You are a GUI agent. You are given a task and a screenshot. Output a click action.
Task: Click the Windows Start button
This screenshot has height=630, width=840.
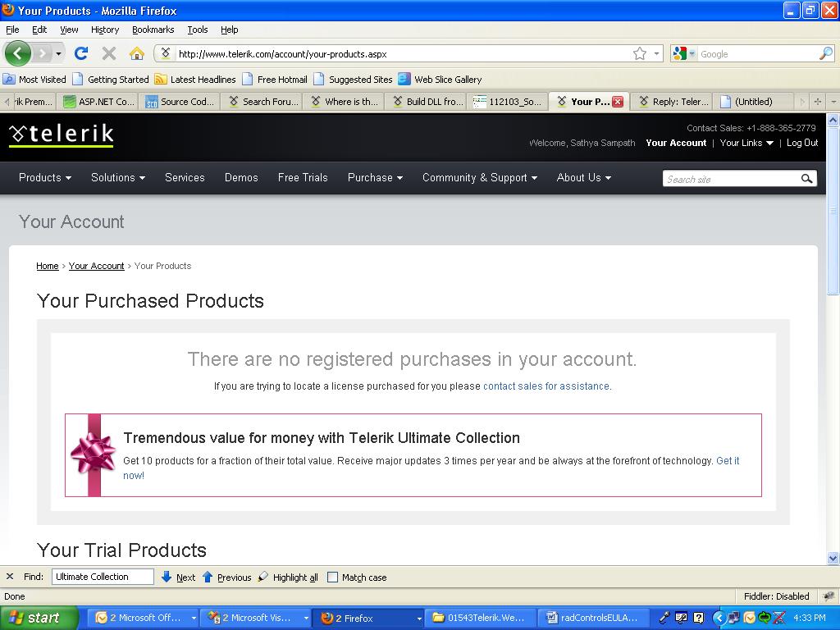point(39,618)
